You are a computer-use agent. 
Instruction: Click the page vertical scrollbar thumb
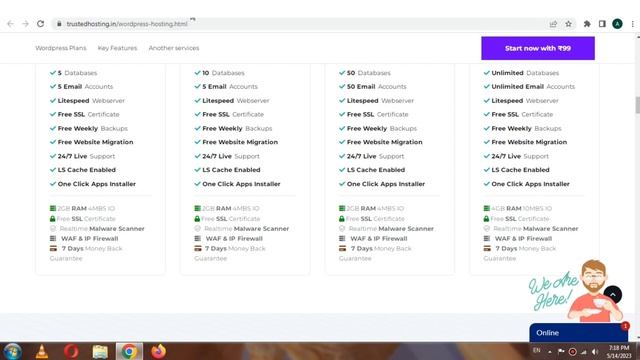coord(638,105)
